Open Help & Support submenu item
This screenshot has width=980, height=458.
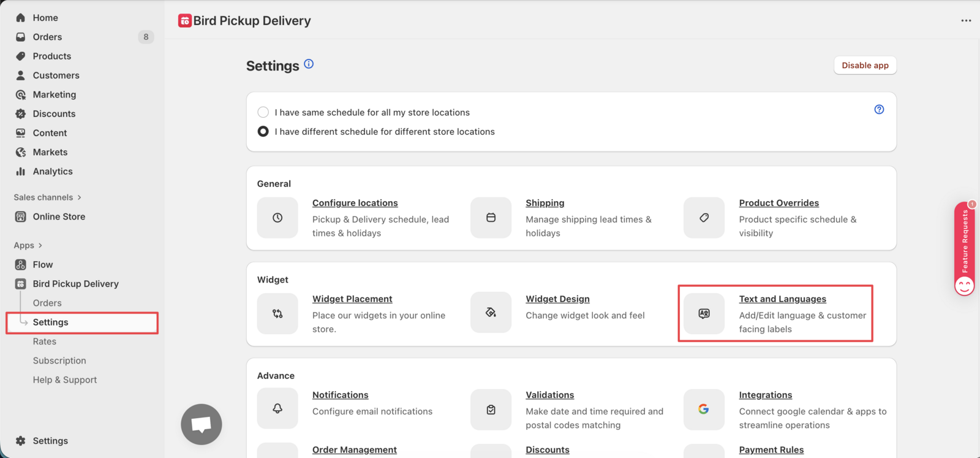click(x=65, y=380)
